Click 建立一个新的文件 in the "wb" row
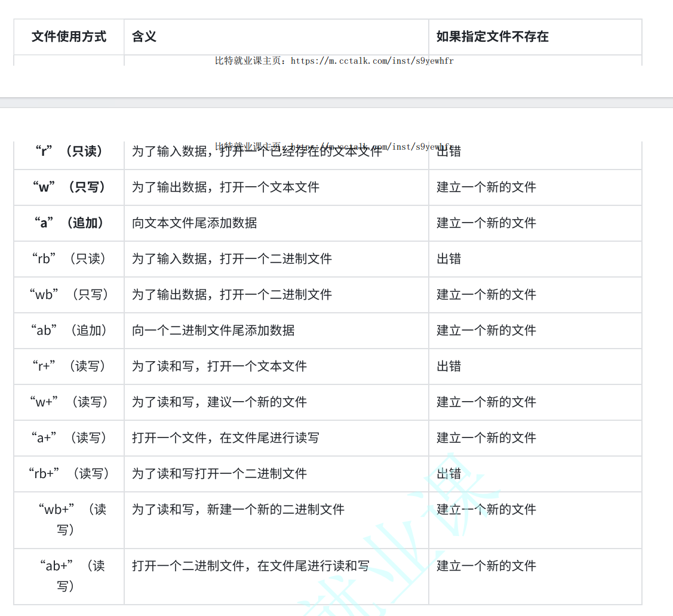Viewport: 673px width, 616px height. coord(486,295)
